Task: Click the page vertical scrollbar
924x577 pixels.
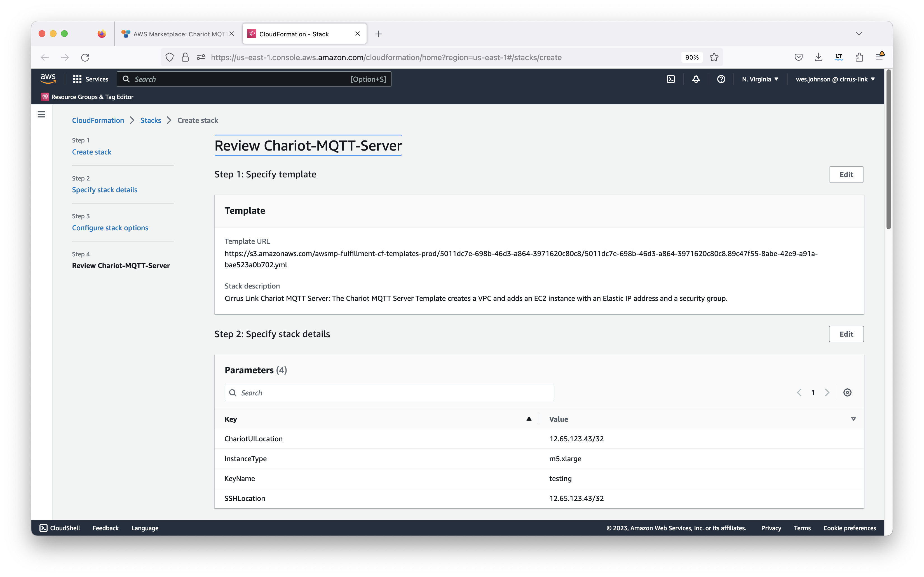Action: [888, 150]
